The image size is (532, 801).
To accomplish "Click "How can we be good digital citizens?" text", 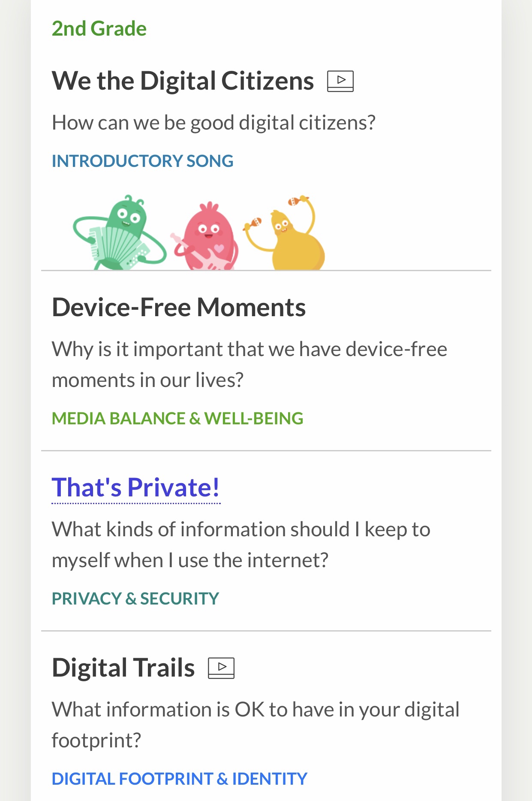I will pyautogui.click(x=213, y=123).
